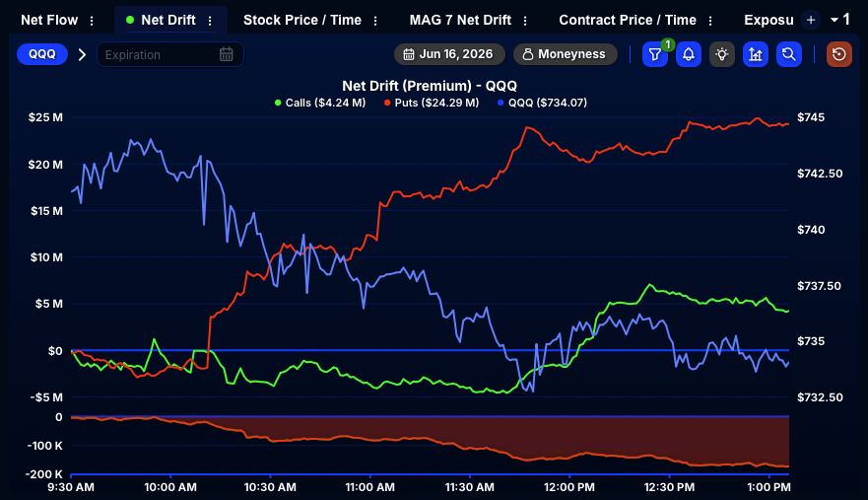Image resolution: width=868 pixels, height=500 pixels.
Task: Open the Contract Price / Time tab
Action: tap(628, 20)
